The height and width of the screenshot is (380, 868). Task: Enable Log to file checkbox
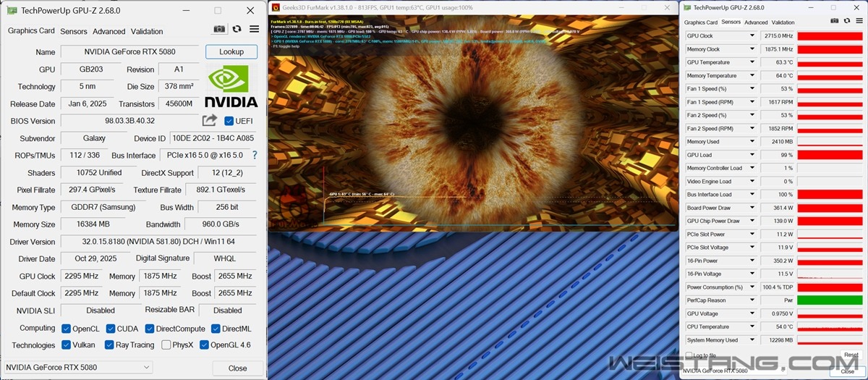pyautogui.click(x=688, y=355)
